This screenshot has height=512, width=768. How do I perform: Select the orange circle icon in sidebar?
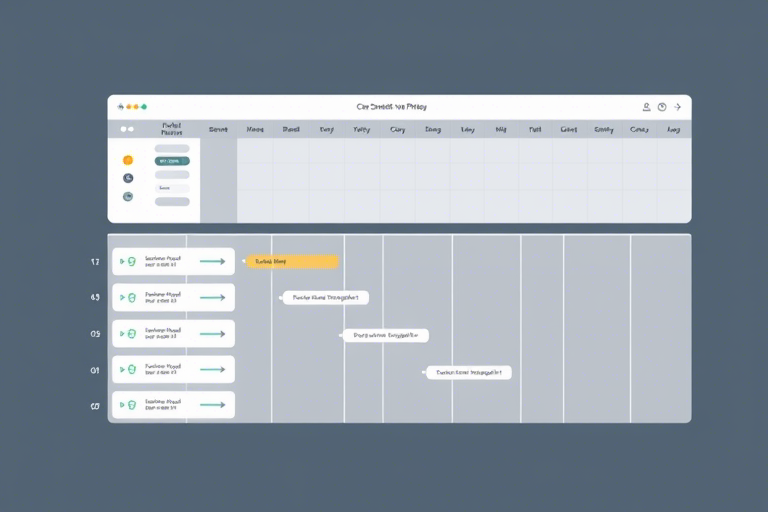click(x=128, y=160)
